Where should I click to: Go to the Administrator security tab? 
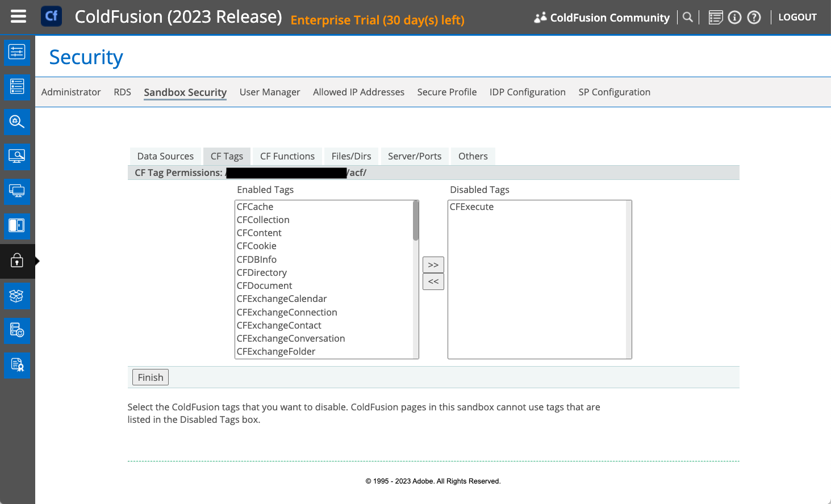coord(71,92)
